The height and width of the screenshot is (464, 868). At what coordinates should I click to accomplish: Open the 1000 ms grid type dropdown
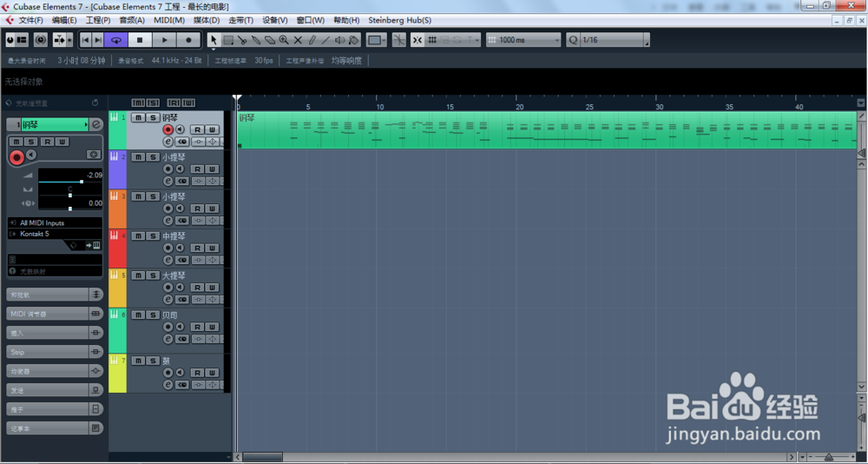coord(523,40)
